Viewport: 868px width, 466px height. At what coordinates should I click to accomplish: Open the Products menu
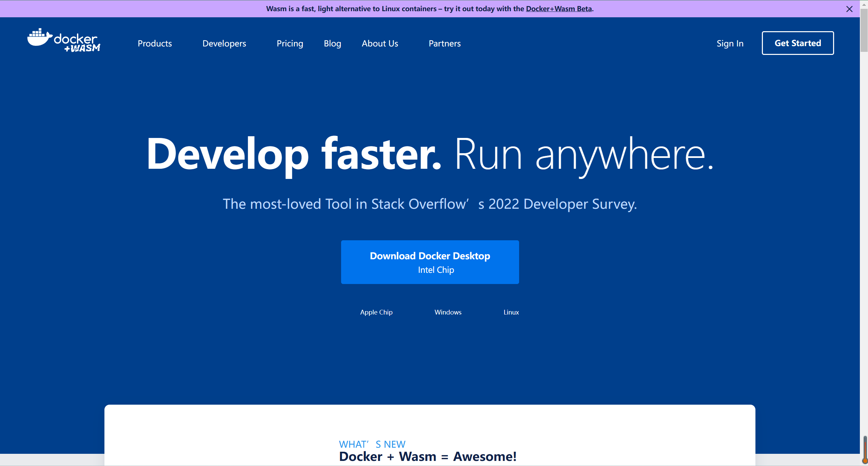pos(155,43)
